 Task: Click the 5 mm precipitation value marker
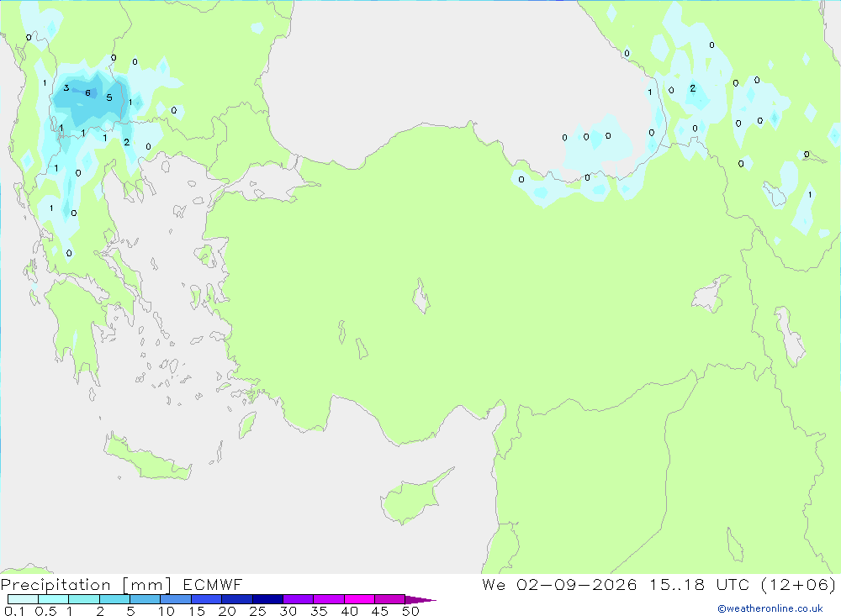pos(109,97)
